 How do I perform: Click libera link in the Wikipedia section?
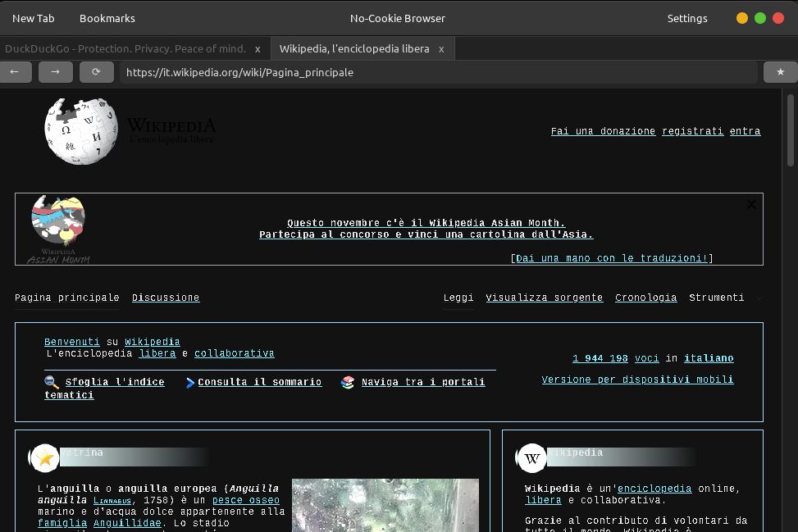(x=543, y=501)
